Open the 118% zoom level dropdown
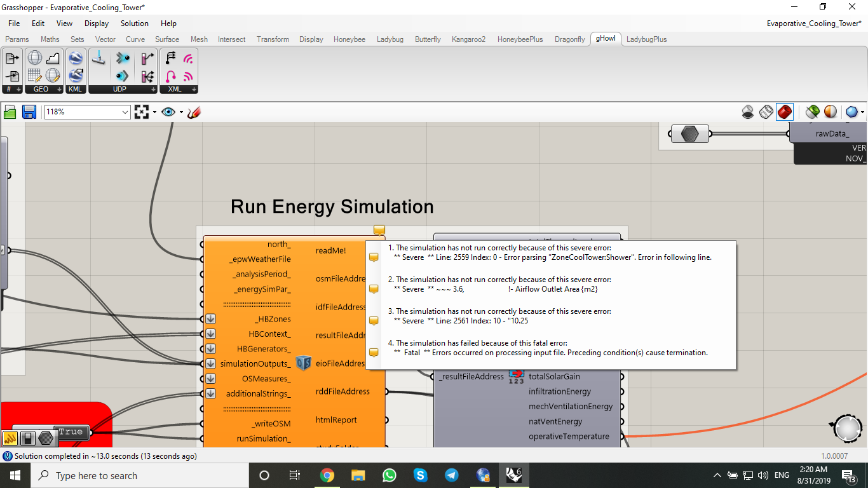 click(125, 112)
